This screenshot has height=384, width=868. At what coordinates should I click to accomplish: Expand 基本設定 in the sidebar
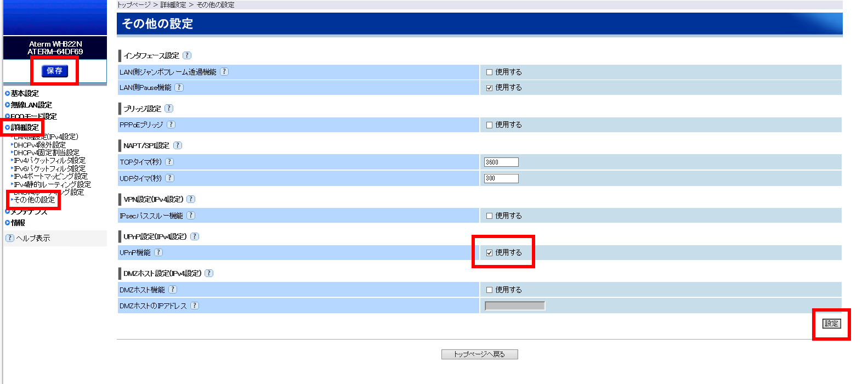(25, 93)
